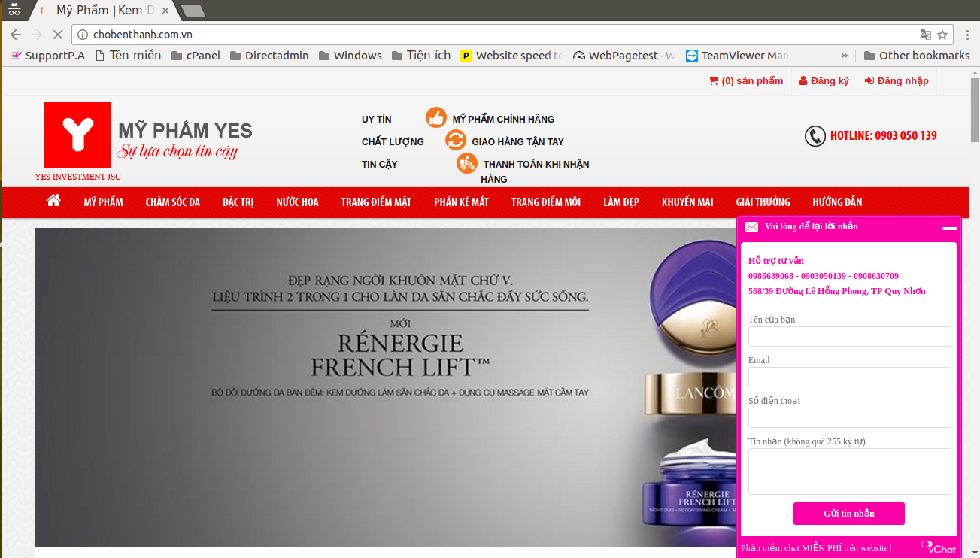Open the Tiện ích bookmarks folder
Viewport: 980px width, 558px height.
click(x=421, y=56)
